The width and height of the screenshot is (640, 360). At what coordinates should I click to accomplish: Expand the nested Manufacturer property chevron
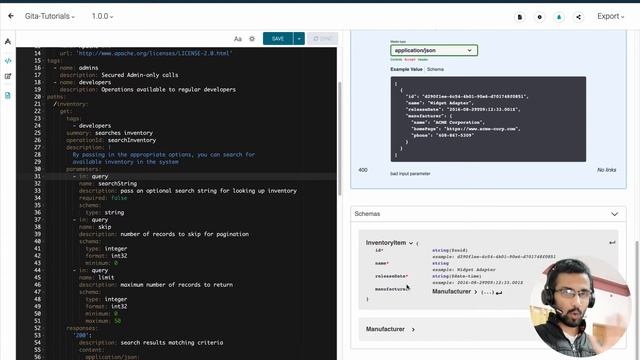click(x=476, y=292)
